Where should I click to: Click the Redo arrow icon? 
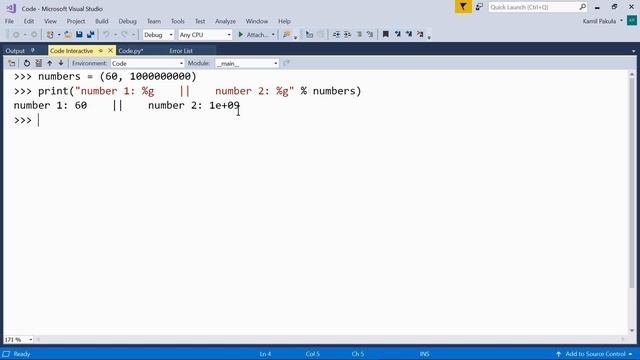pyautogui.click(x=124, y=35)
